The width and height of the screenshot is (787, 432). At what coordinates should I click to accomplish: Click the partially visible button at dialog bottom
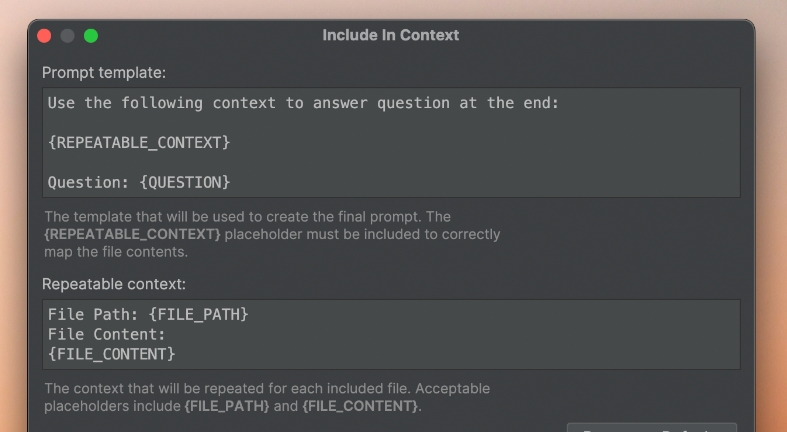tap(651, 427)
